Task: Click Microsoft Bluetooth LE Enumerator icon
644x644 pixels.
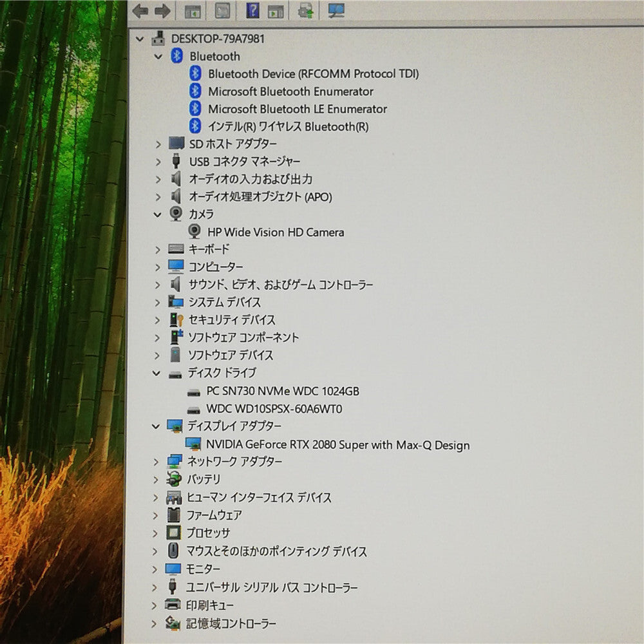Action: (195, 108)
